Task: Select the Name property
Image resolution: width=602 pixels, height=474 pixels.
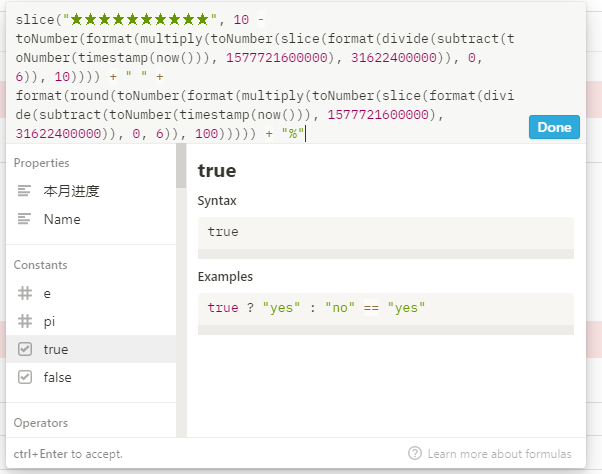Action: (x=91, y=219)
